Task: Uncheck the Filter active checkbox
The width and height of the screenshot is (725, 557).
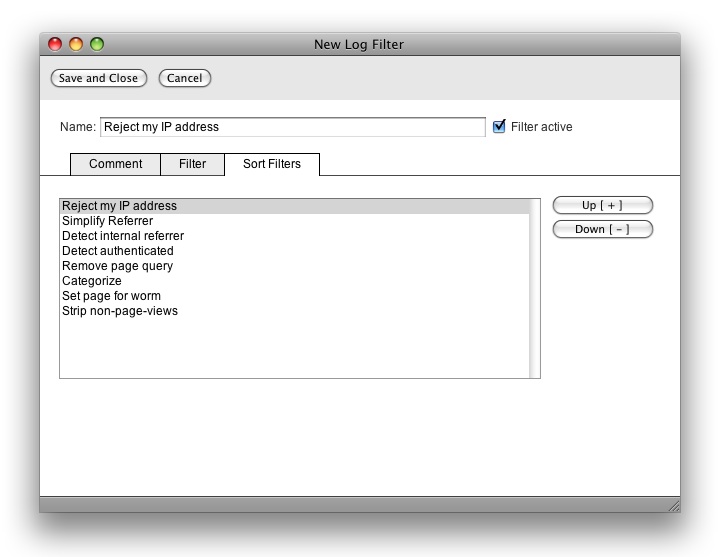Action: (x=500, y=127)
